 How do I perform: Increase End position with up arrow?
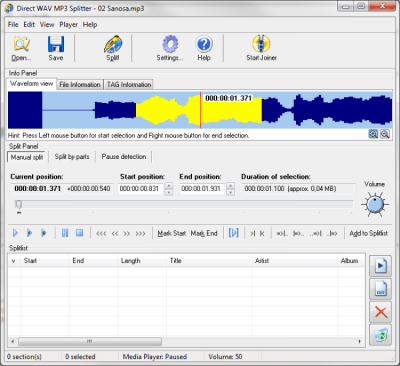tap(230, 186)
